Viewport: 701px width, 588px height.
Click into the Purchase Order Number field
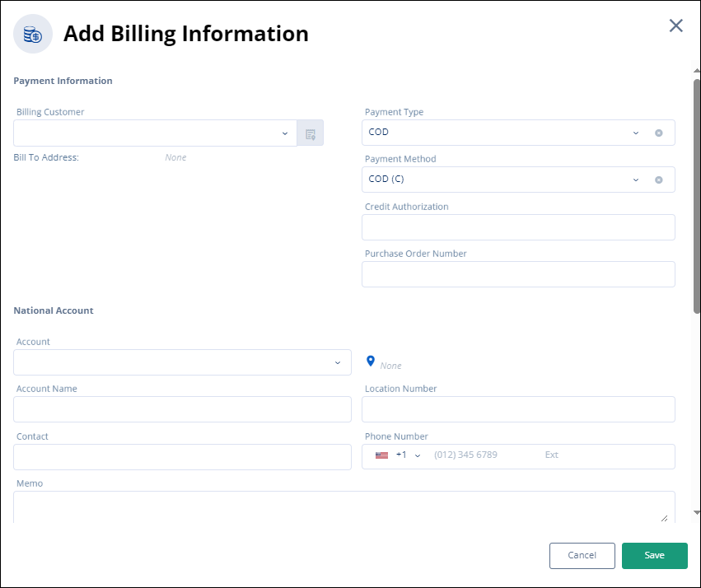click(x=518, y=274)
